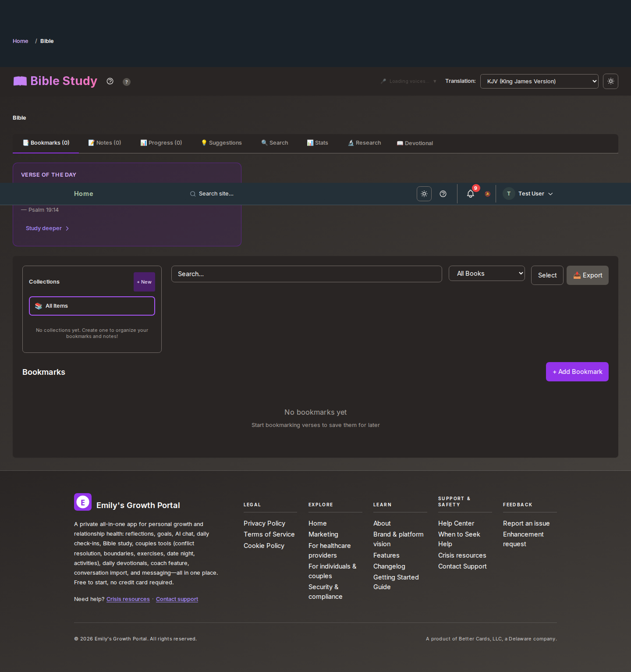Toggle light mode in the navigation bar
Screen dimensions: 631x672
coord(424,194)
